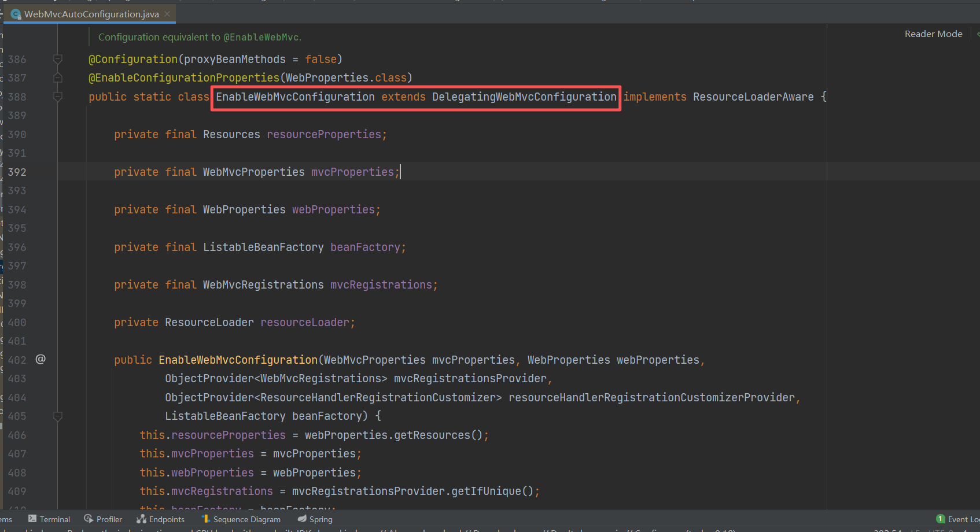Image resolution: width=980 pixels, height=532 pixels.
Task: Click line number 402 in the gutter
Action: tap(17, 360)
